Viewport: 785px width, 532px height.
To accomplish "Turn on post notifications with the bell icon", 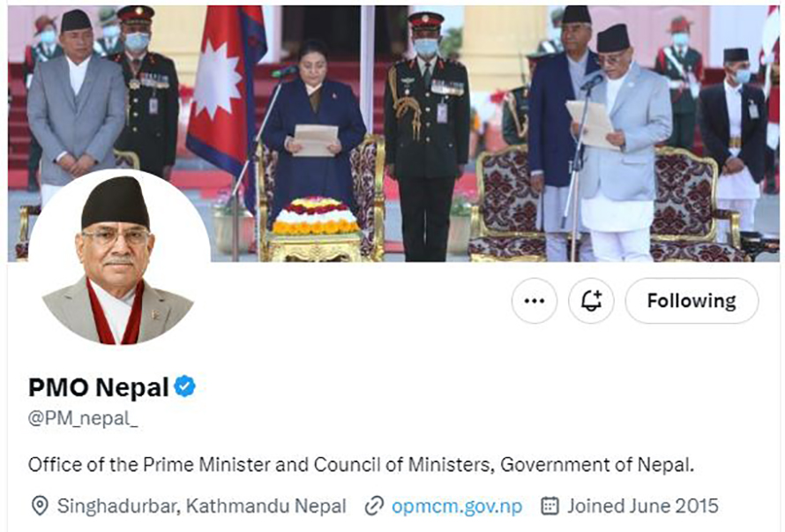I will click(591, 301).
